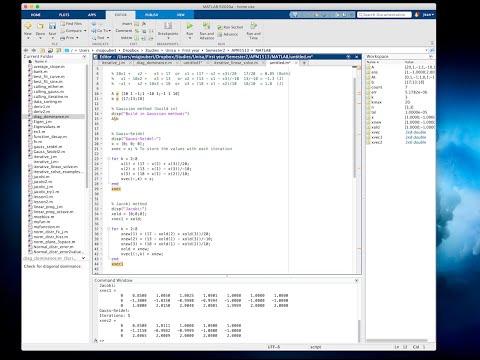Switch to the HOME ribbon tab
Viewport: 480px width, 360px height.
tap(36, 15)
